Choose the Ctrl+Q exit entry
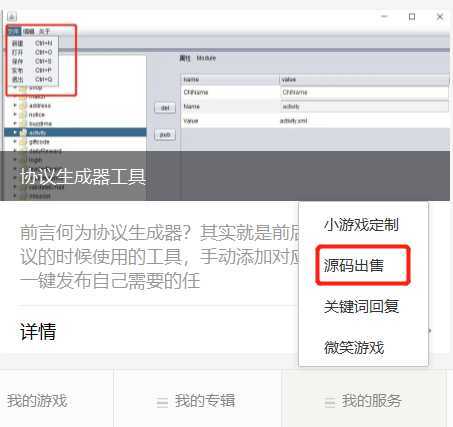 (32, 79)
